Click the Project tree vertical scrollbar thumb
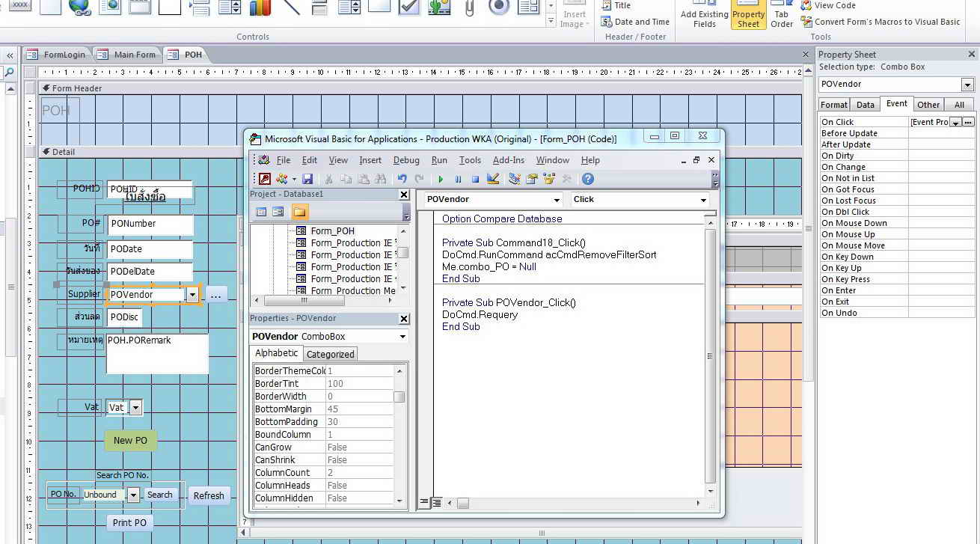Screen dimensions: 980x544 tap(403, 253)
